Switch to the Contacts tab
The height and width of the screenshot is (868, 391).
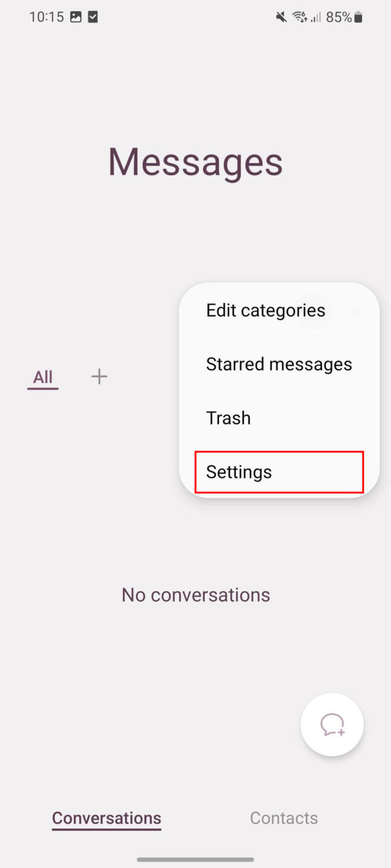point(284,818)
